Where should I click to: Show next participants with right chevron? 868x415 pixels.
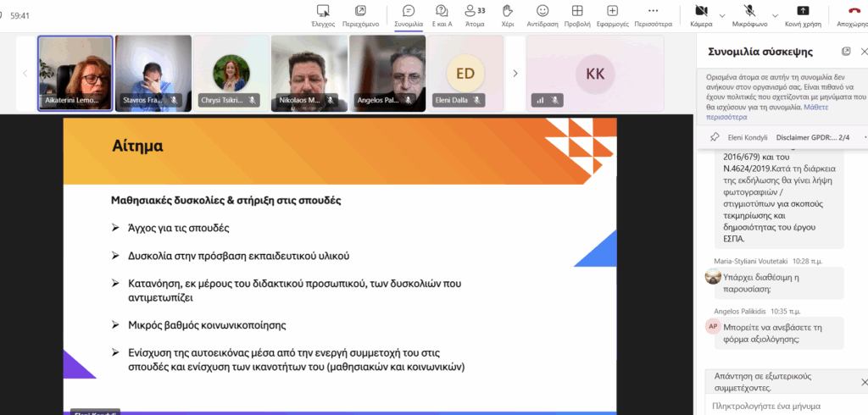coord(515,74)
